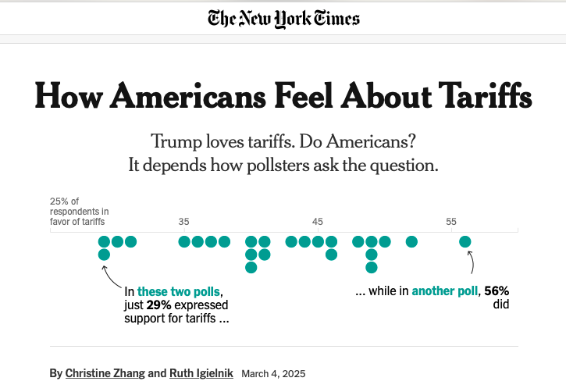566x392 pixels.
Task: Select the dot directly under the 45 label
Action: click(x=318, y=241)
